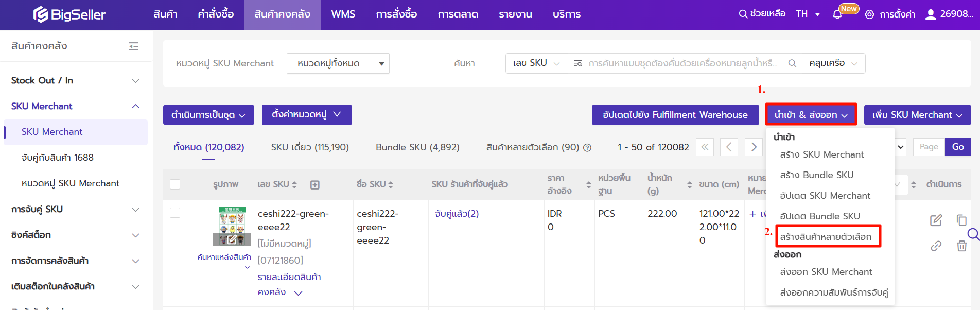The height and width of the screenshot is (310, 980).
Task: Click the plus-box icon beside เลข SKU
Action: tap(315, 185)
